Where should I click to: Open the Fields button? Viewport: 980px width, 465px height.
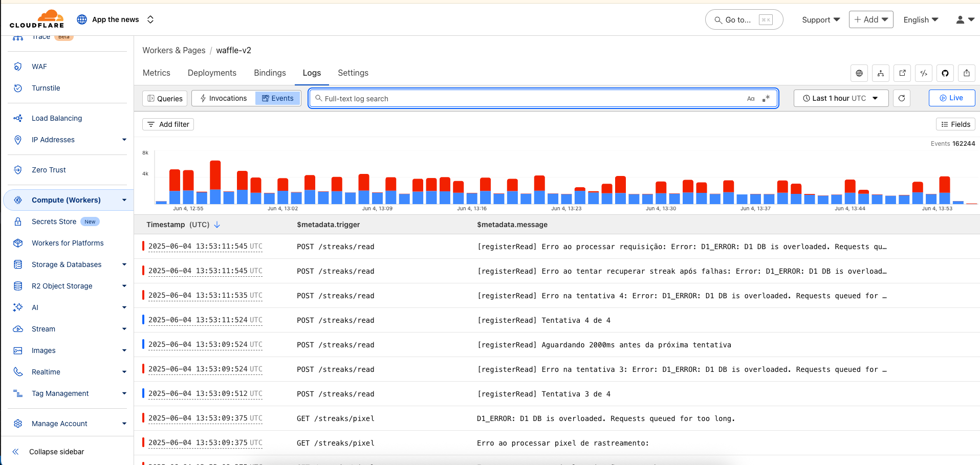[x=955, y=124]
